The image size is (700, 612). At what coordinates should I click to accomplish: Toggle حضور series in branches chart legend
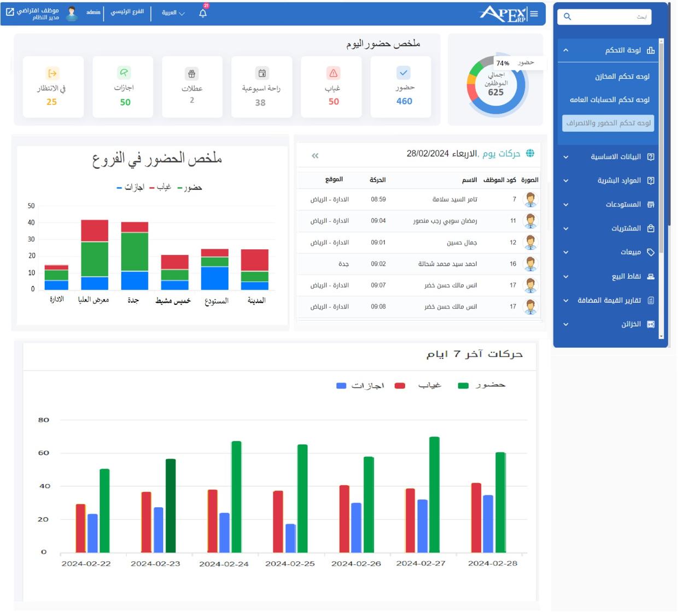coord(190,187)
